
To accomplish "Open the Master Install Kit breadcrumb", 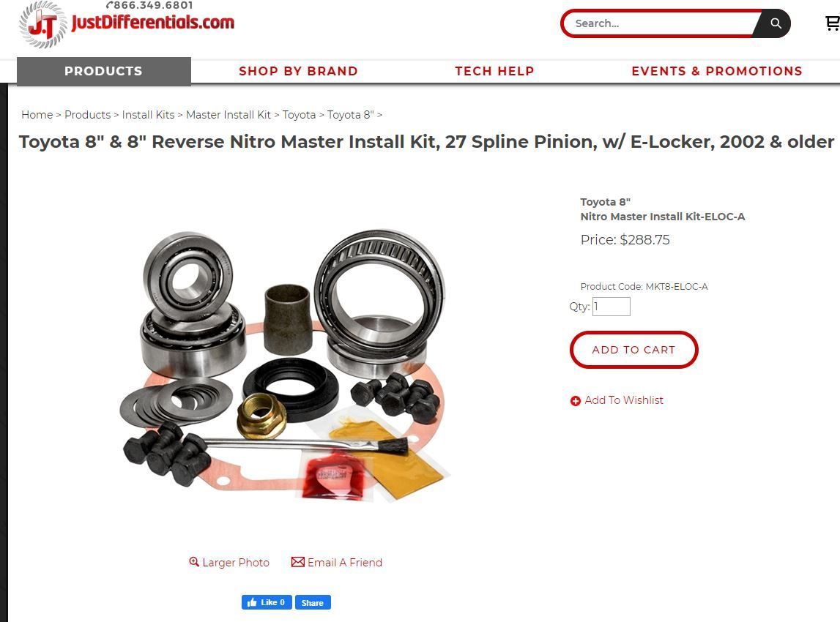I will coord(228,115).
